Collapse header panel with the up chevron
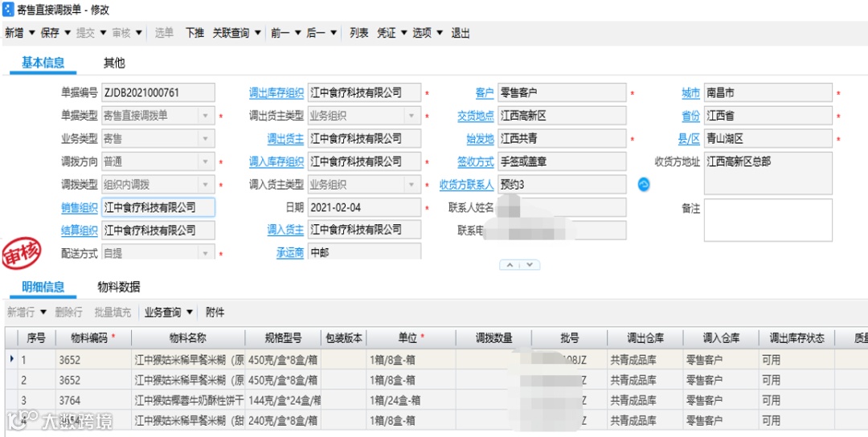Image resolution: width=868 pixels, height=437 pixels. click(510, 265)
